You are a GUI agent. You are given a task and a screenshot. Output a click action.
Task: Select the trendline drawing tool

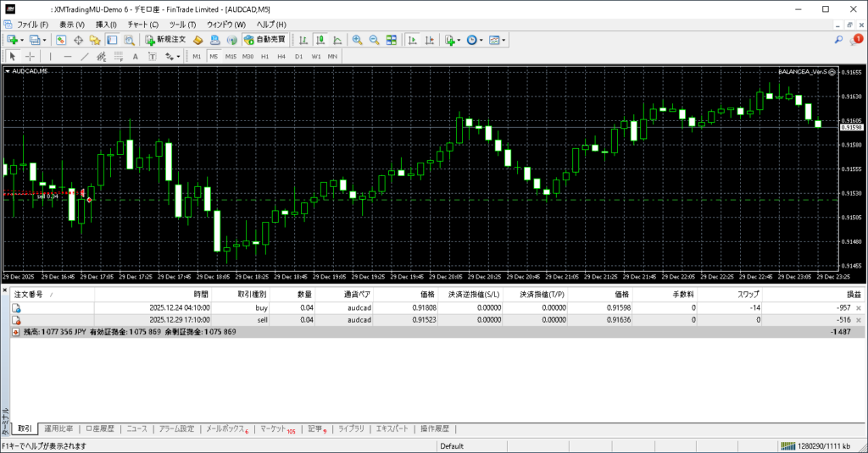(85, 57)
